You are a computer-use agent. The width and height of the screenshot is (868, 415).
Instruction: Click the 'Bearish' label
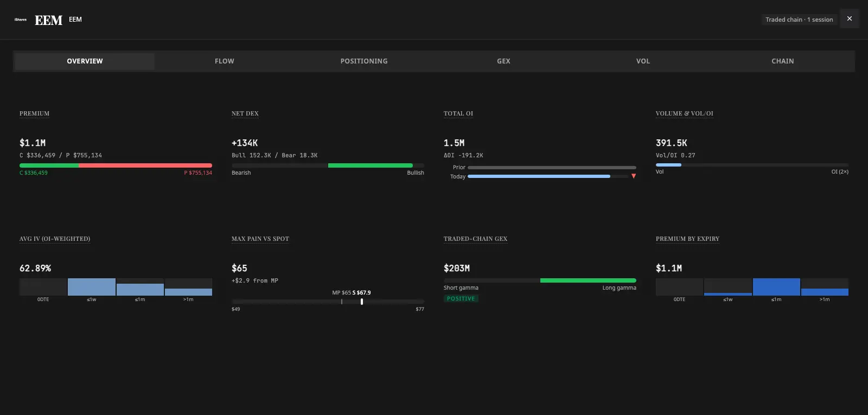tap(241, 173)
